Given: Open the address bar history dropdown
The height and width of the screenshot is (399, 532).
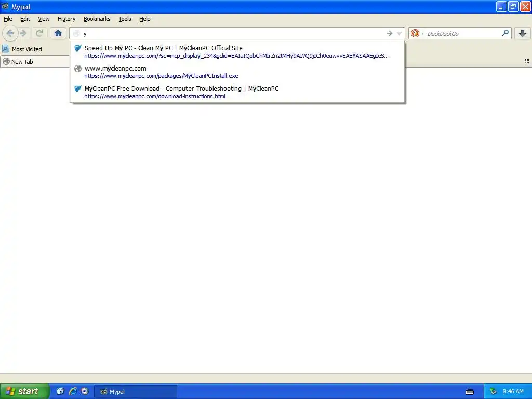Looking at the screenshot, I should coord(399,33).
